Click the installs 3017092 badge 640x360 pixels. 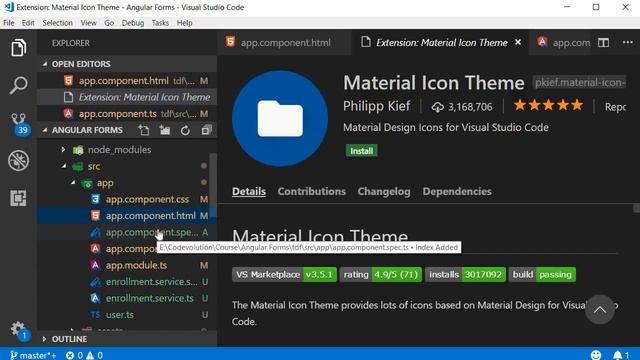click(x=465, y=275)
